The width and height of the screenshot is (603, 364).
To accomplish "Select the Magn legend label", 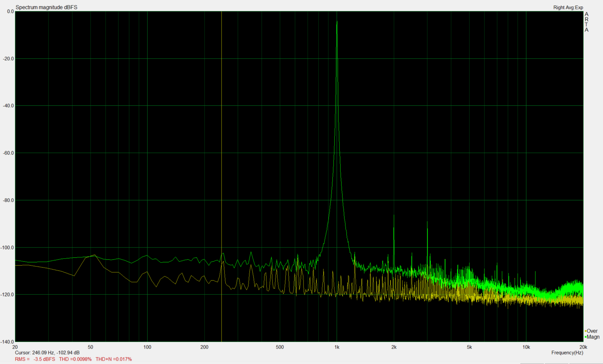I will pyautogui.click(x=593, y=337).
